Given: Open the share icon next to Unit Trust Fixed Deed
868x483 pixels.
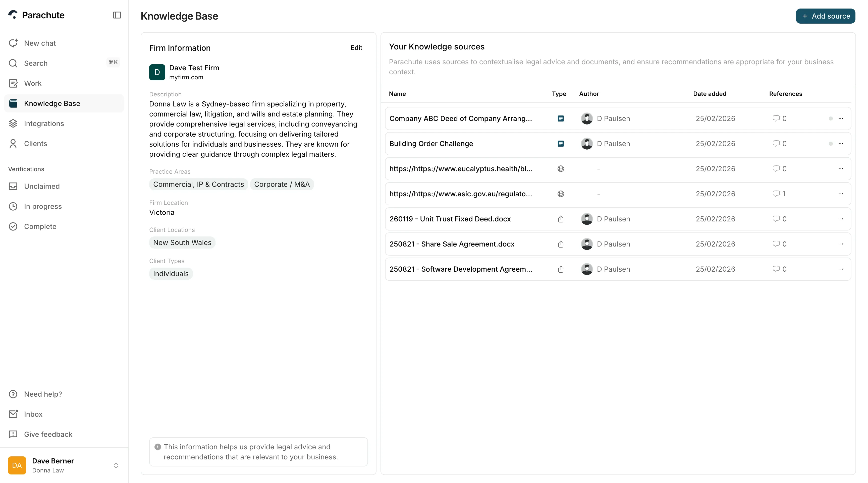Looking at the screenshot, I should tap(560, 219).
